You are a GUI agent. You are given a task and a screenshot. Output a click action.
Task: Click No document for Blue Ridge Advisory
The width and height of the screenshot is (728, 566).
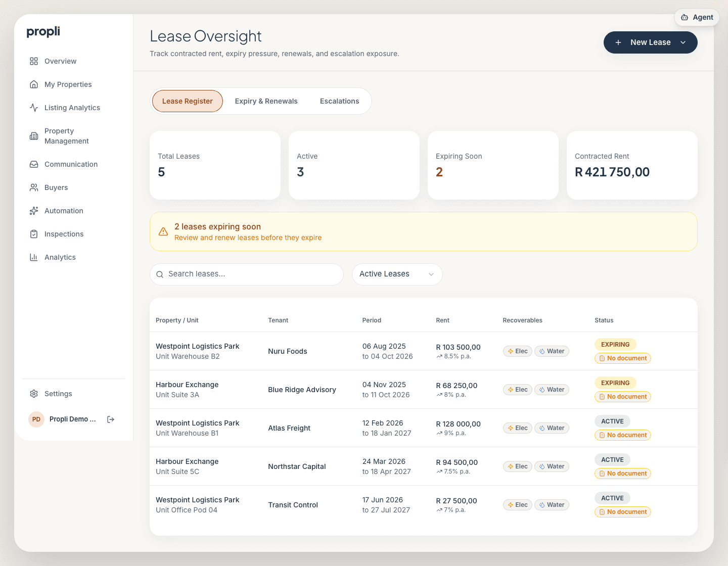click(x=623, y=397)
